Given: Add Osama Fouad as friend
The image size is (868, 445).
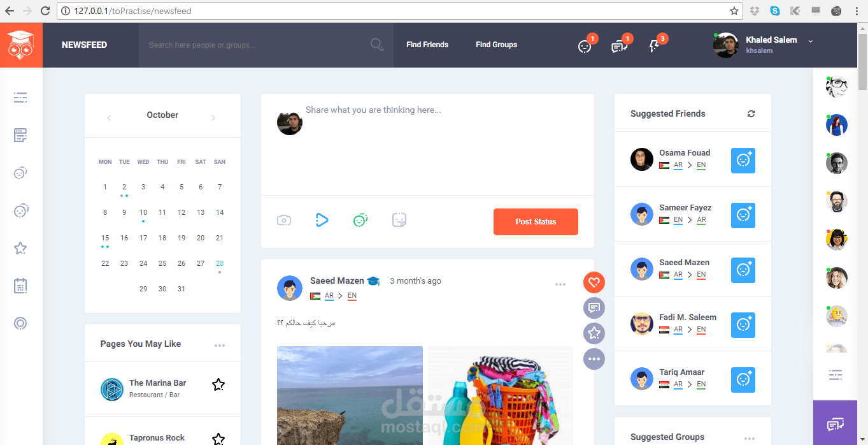Looking at the screenshot, I should [x=743, y=161].
